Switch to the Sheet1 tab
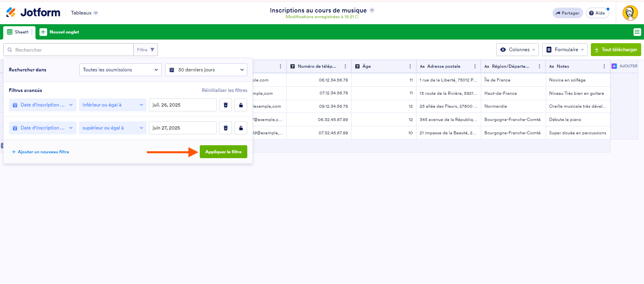Image resolution: width=644 pixels, height=284 pixels. click(19, 32)
